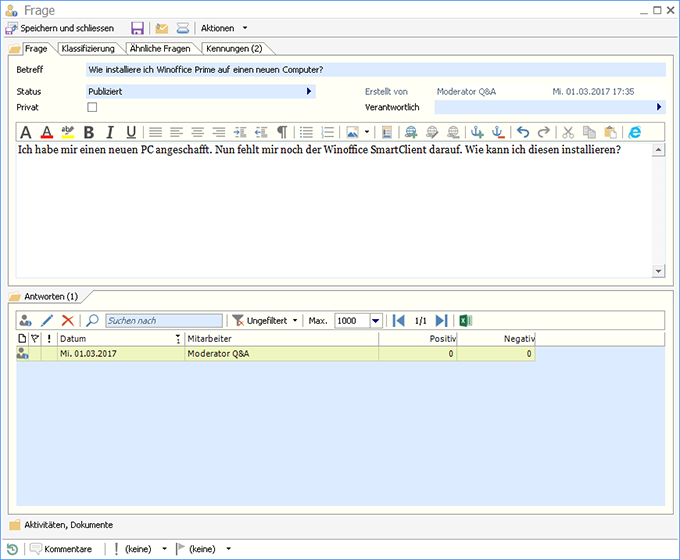Toggle italic formatting
Screen dimensions: 680x560
pyautogui.click(x=110, y=132)
